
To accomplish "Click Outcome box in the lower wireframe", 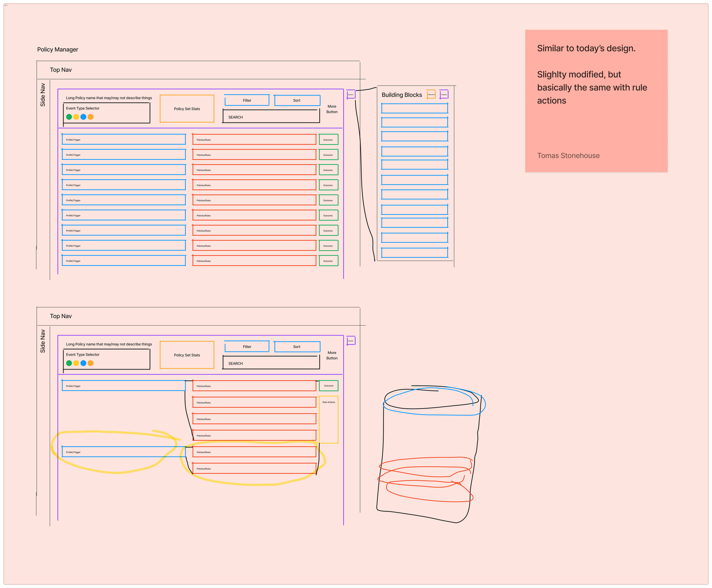I will [328, 386].
